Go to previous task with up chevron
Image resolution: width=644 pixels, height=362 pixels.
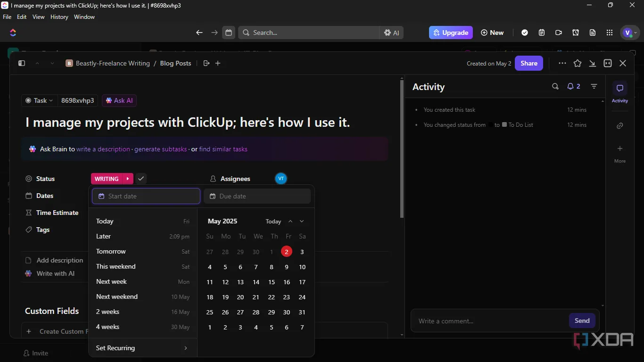click(x=37, y=63)
